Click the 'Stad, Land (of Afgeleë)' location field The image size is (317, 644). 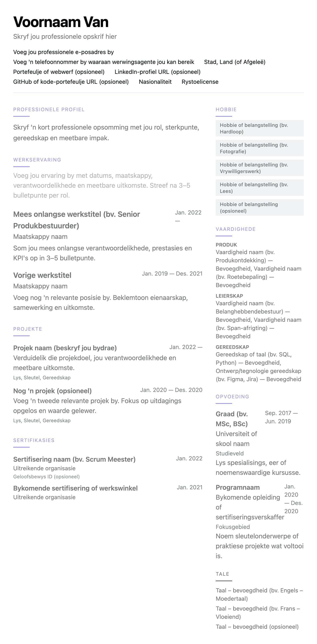point(234,62)
